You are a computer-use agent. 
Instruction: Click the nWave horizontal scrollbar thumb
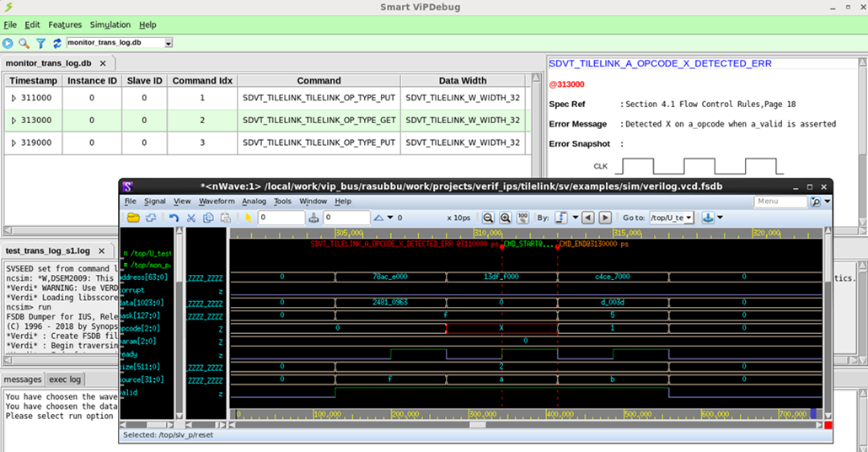click(477, 425)
